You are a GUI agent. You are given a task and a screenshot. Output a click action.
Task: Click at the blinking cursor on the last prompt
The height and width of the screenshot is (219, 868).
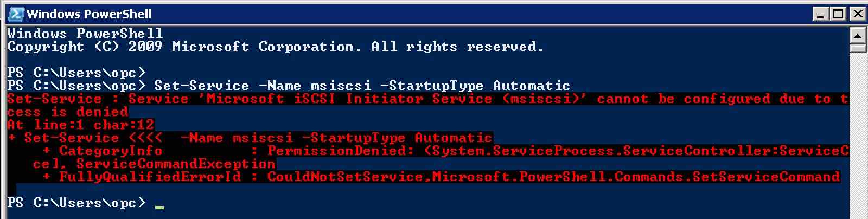tap(159, 207)
